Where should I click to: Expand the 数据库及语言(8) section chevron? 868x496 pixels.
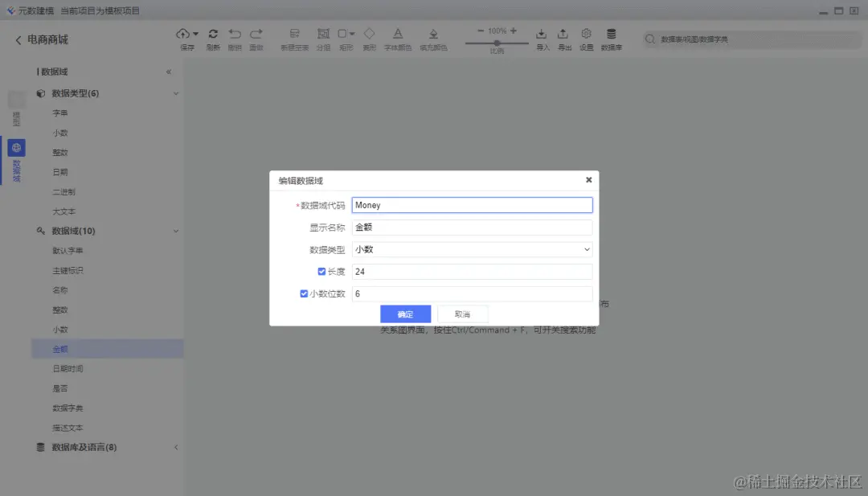176,447
